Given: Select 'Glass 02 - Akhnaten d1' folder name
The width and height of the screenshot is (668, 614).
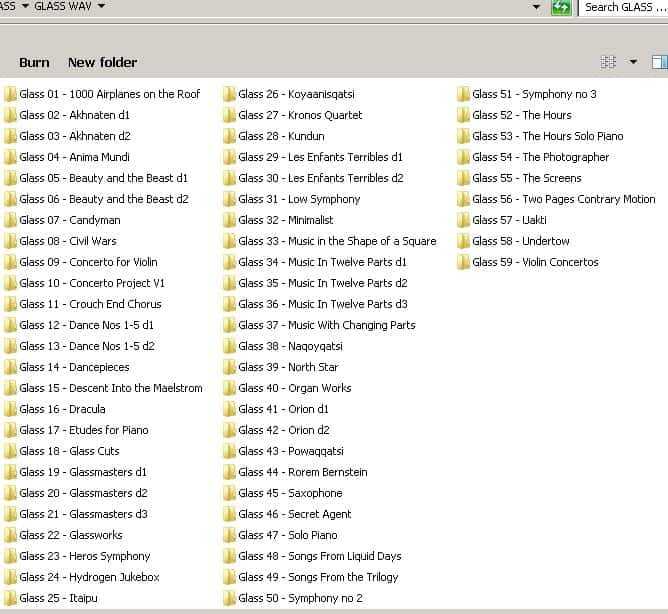Looking at the screenshot, I should click(75, 115).
